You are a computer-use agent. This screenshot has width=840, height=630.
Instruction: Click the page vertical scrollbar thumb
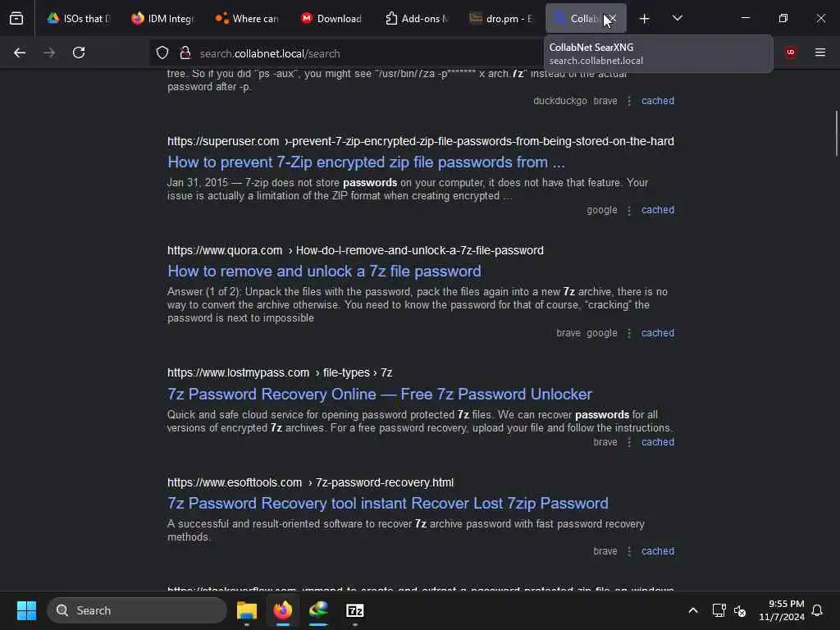[x=836, y=134]
